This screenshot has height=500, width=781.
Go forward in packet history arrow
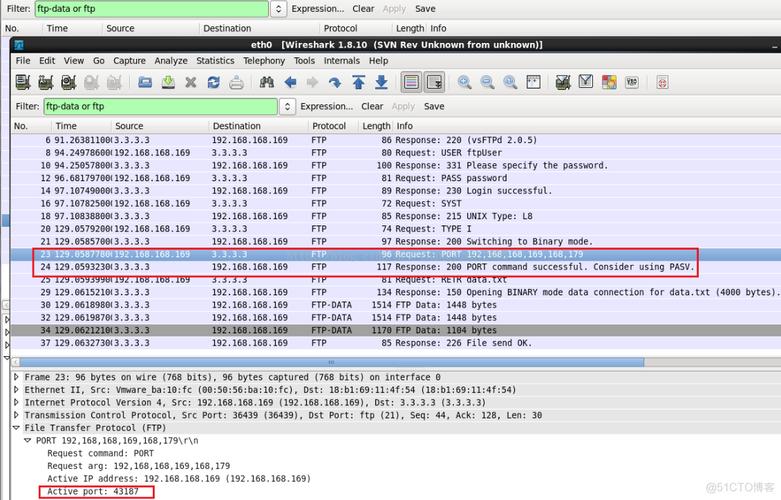[x=312, y=82]
